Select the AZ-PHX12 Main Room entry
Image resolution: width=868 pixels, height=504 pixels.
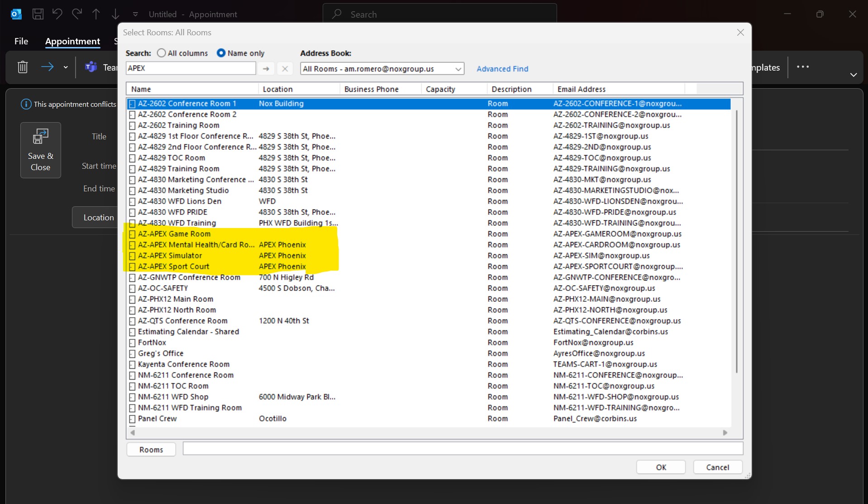pyautogui.click(x=429, y=299)
